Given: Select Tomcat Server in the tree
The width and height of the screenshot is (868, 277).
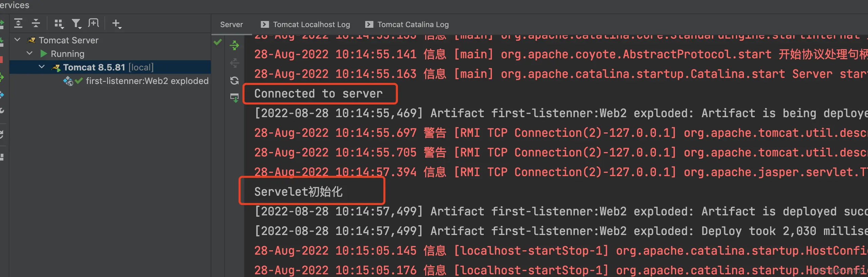Looking at the screenshot, I should pyautogui.click(x=68, y=40).
